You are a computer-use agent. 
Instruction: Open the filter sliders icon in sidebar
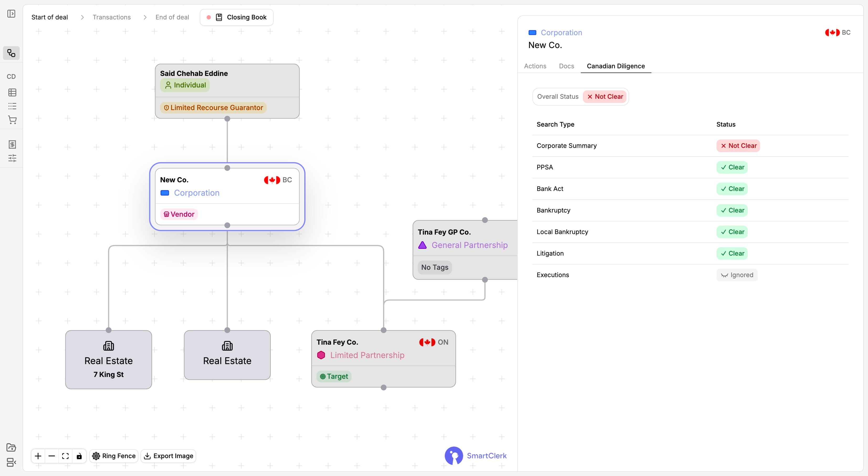[x=12, y=158]
